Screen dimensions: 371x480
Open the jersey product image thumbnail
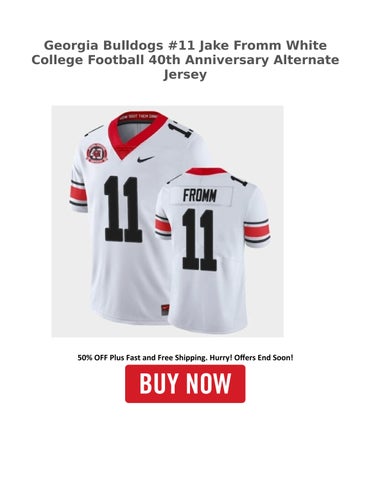(168, 221)
